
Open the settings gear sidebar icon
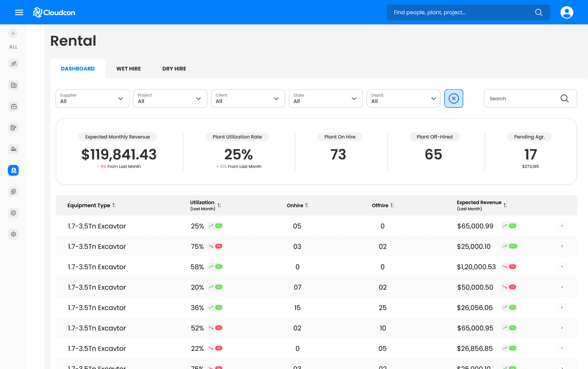(13, 234)
